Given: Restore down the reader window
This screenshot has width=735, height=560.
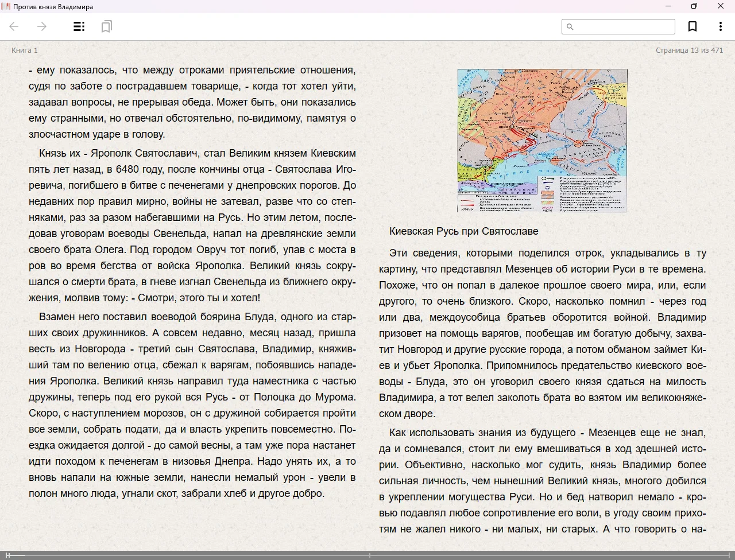Looking at the screenshot, I should [x=694, y=6].
